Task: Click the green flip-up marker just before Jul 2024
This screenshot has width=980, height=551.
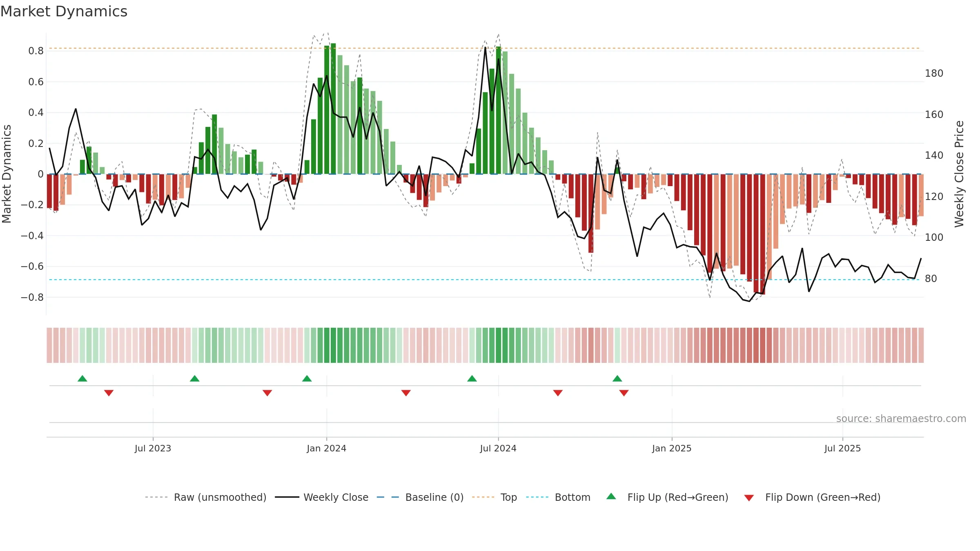Action: (x=472, y=379)
